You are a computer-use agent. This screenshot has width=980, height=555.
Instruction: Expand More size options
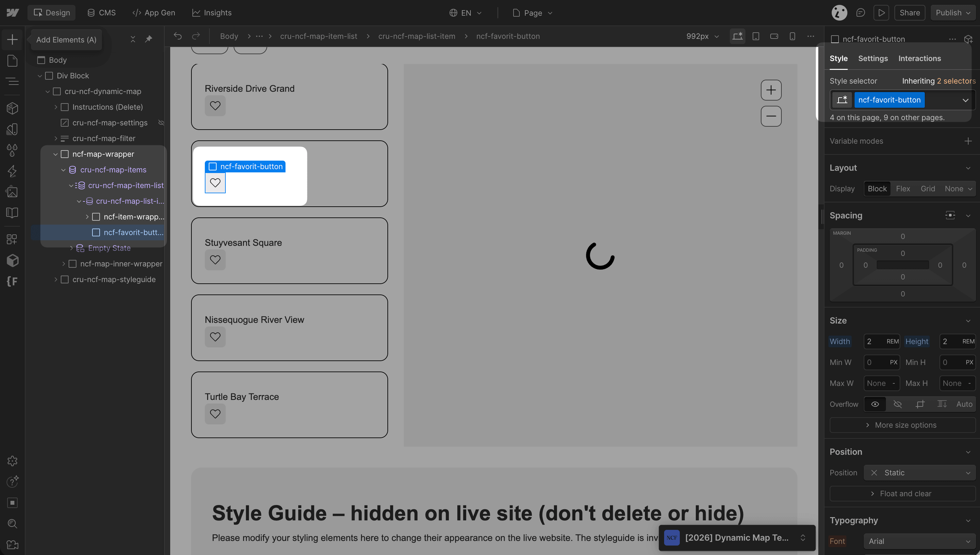tap(902, 425)
